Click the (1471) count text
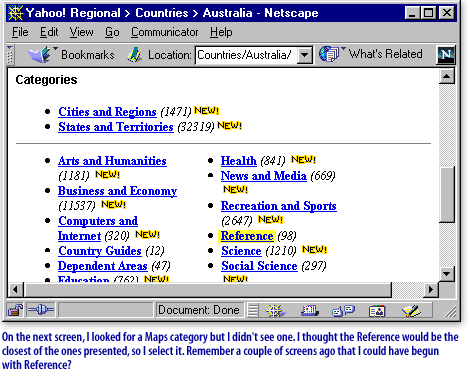 176,112
